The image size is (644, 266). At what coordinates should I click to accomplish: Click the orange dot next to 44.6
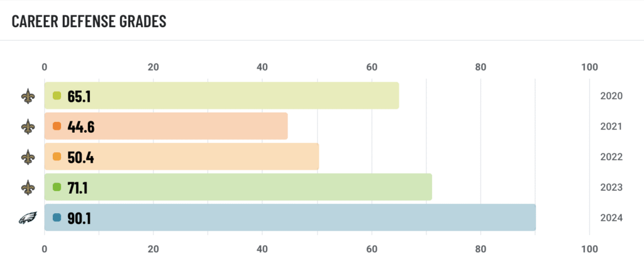click(57, 126)
